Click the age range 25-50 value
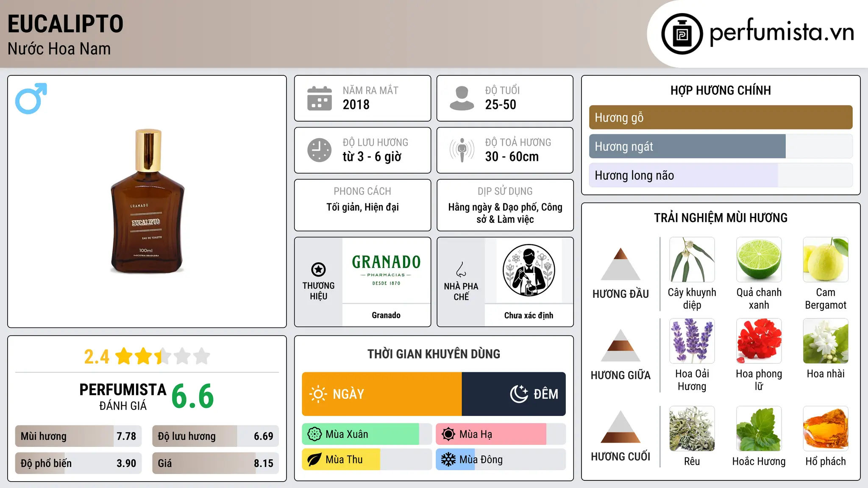868x488 pixels. tap(501, 105)
